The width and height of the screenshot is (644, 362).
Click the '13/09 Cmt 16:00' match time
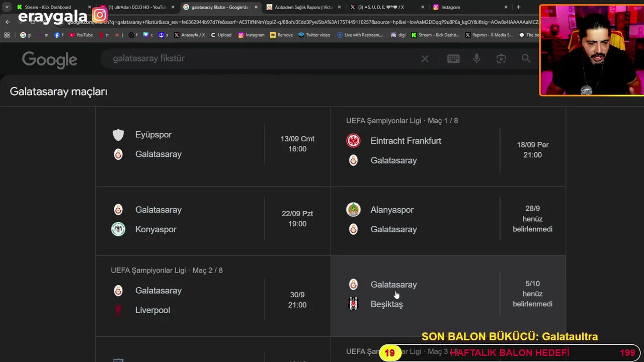click(297, 144)
